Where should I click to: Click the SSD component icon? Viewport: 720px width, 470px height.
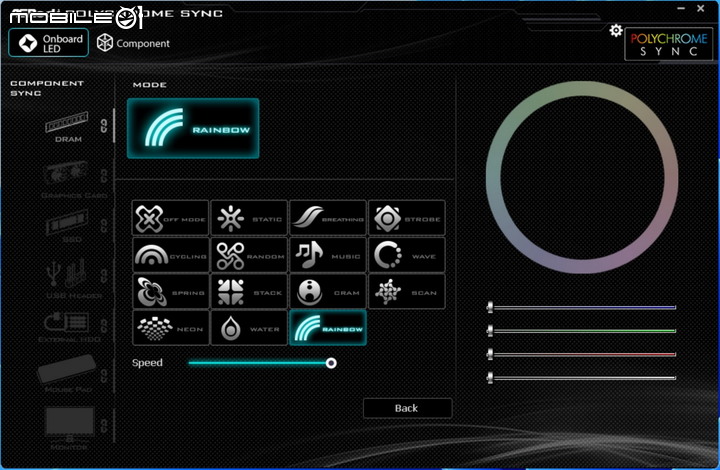(x=67, y=225)
